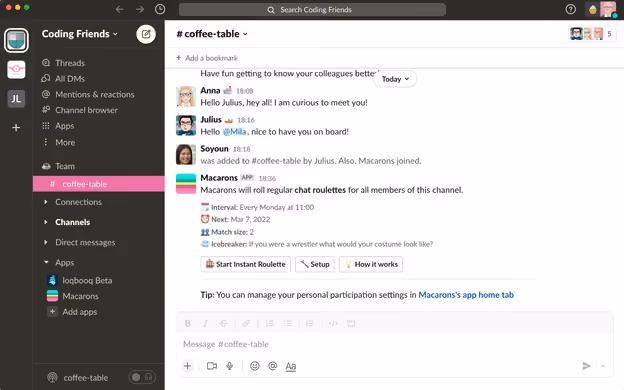624x390 pixels.
Task: Apply inline code formatting
Action: point(333,324)
